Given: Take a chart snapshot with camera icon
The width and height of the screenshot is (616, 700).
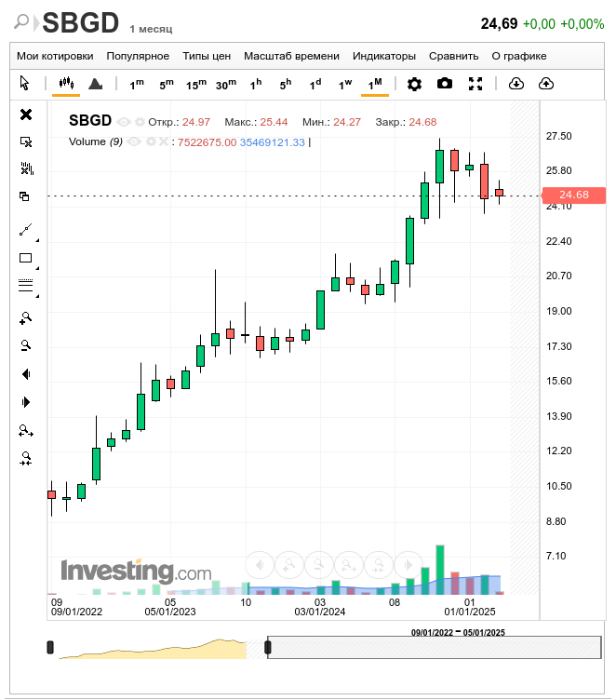Looking at the screenshot, I should [x=444, y=83].
